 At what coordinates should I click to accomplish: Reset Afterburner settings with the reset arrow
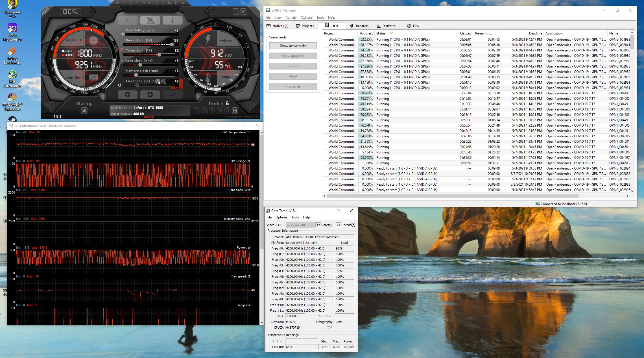pyautogui.click(x=150, y=94)
